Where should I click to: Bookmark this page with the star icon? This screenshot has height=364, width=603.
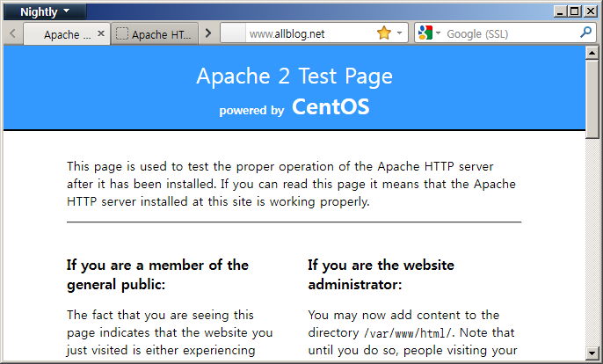tap(384, 33)
